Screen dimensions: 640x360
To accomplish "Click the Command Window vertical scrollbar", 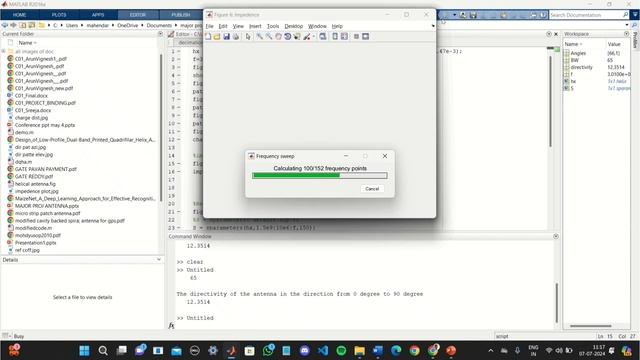I will 556,302.
